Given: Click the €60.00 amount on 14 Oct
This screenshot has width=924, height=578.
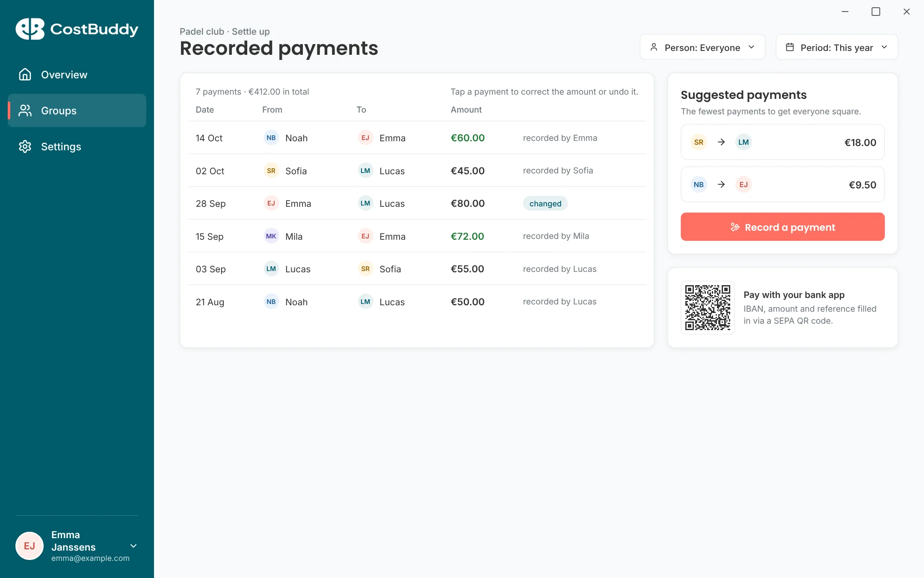Looking at the screenshot, I should (x=468, y=138).
